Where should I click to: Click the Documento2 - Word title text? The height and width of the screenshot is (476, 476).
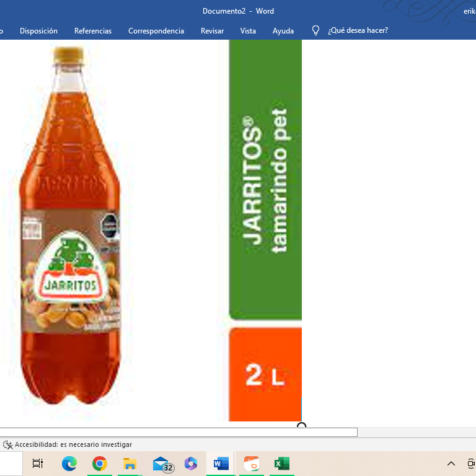pyautogui.click(x=238, y=11)
